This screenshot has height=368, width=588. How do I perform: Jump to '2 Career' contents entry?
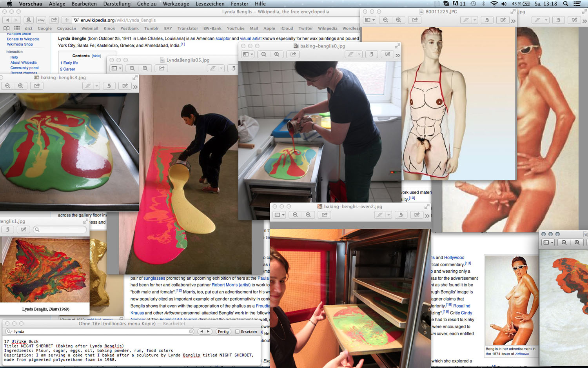click(x=67, y=69)
